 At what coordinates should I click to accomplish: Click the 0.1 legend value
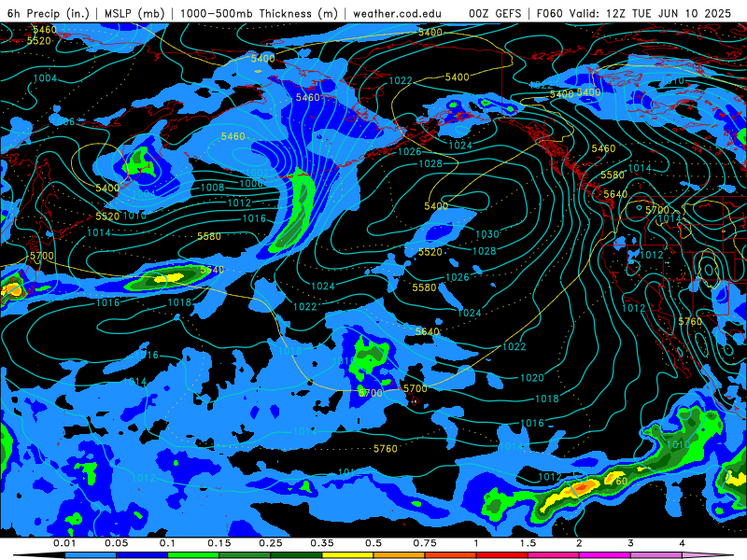coord(167,543)
